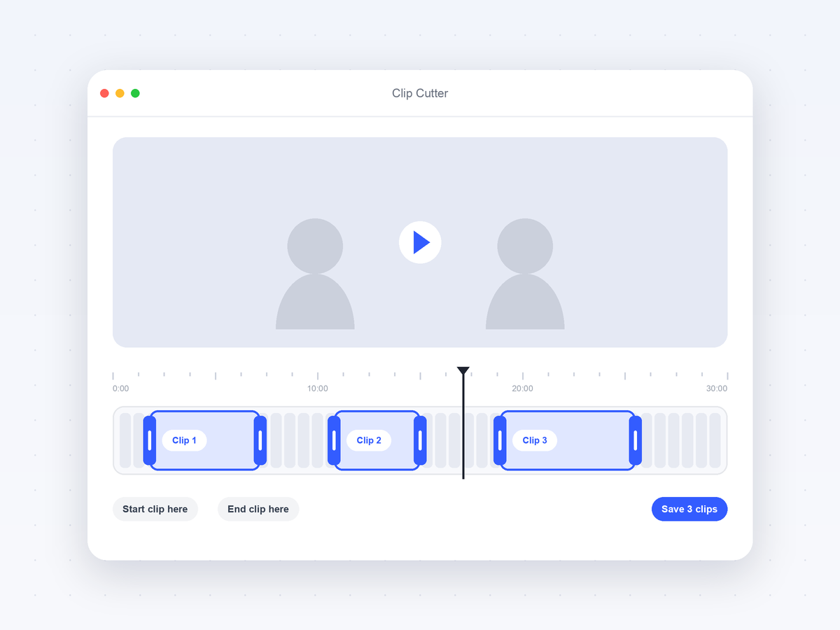Select the Clip 3 label
The height and width of the screenshot is (630, 840).
(535, 440)
